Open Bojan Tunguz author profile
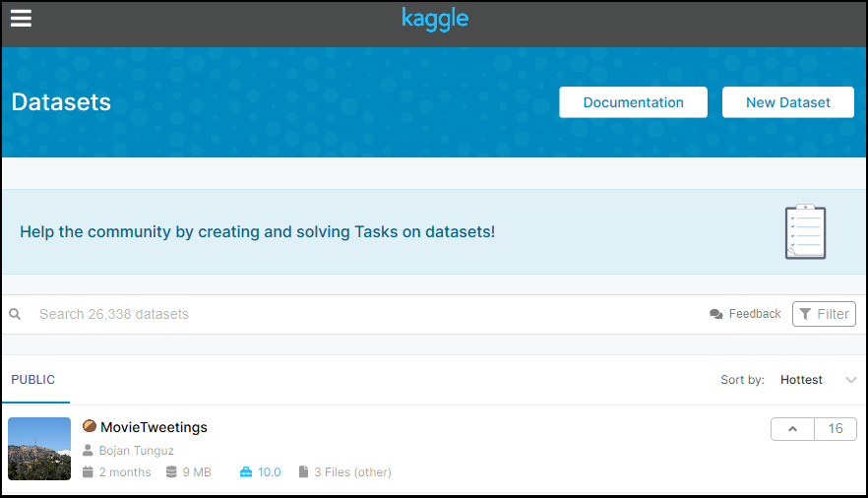 (136, 451)
